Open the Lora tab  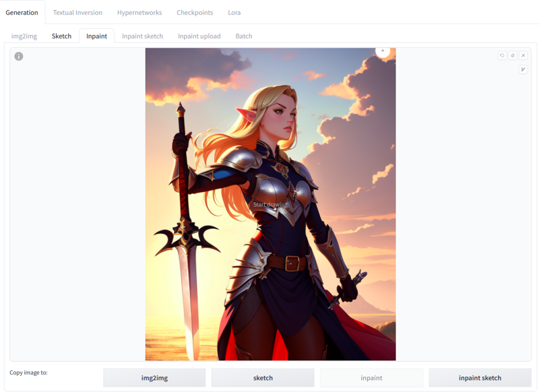(x=234, y=13)
